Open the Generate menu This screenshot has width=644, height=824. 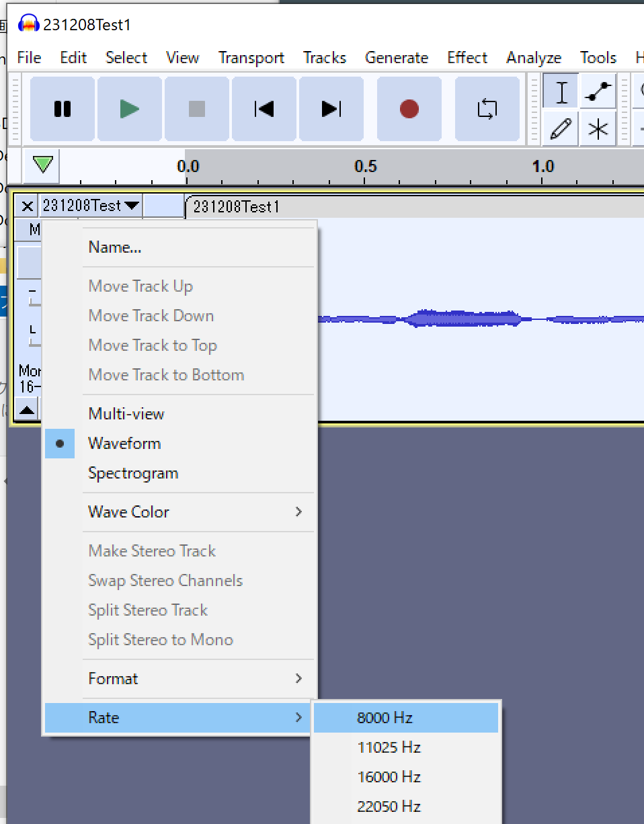[397, 58]
